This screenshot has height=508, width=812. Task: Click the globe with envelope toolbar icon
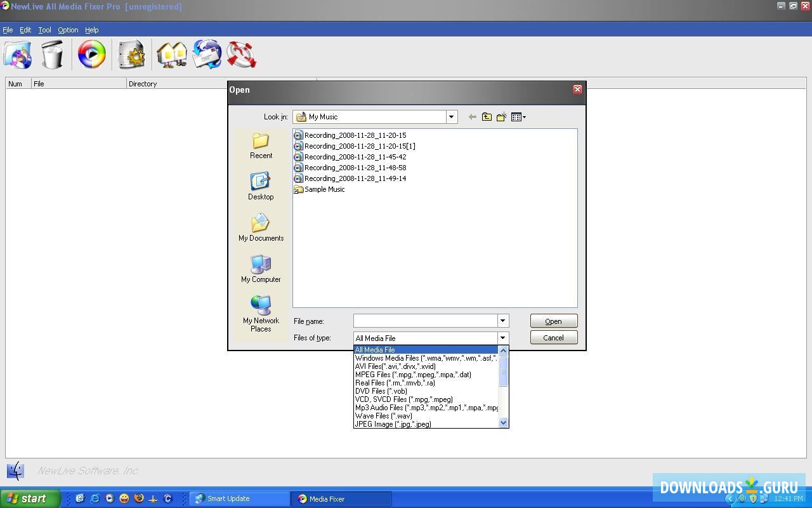207,55
